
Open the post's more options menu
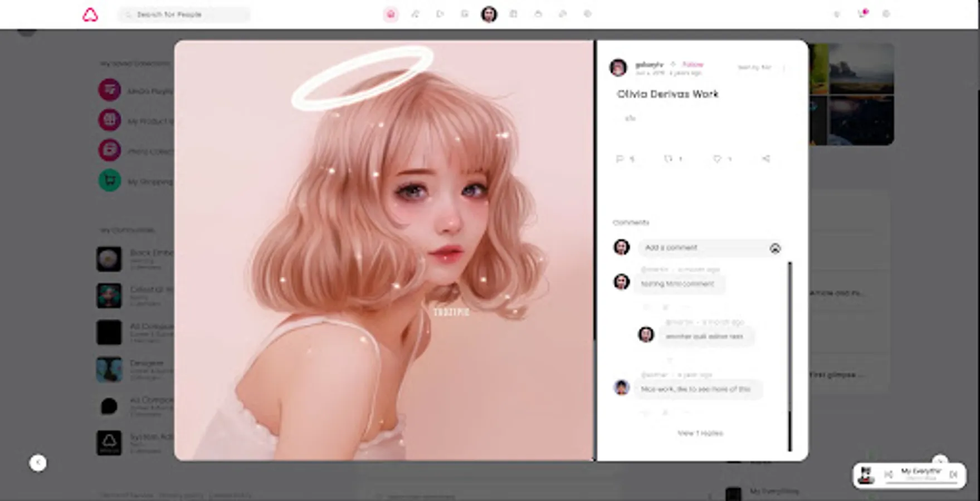[784, 68]
